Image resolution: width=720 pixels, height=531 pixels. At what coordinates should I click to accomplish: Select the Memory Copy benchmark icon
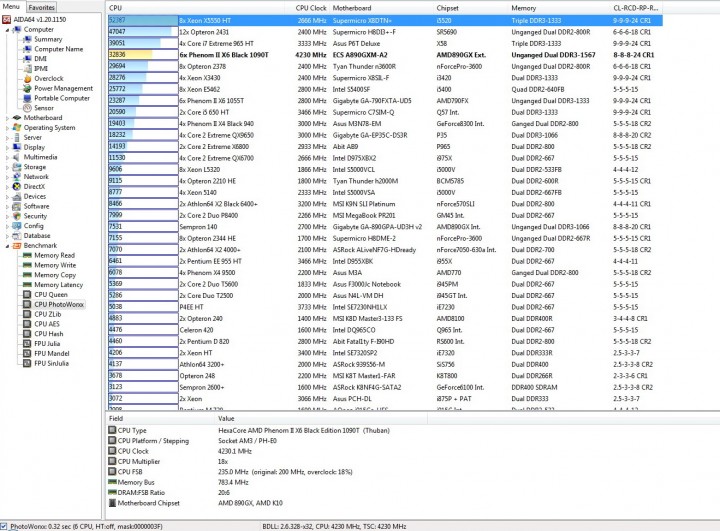click(x=27, y=275)
